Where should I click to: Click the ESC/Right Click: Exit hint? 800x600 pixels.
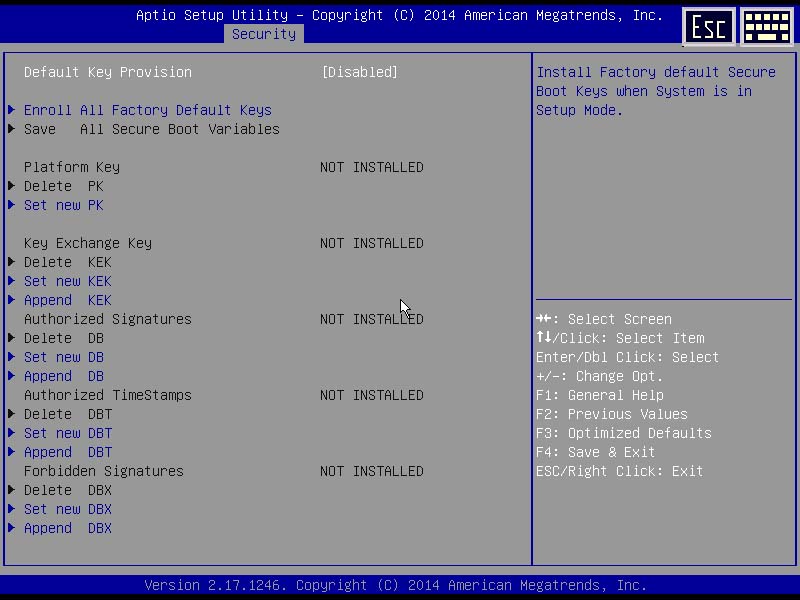coord(619,471)
